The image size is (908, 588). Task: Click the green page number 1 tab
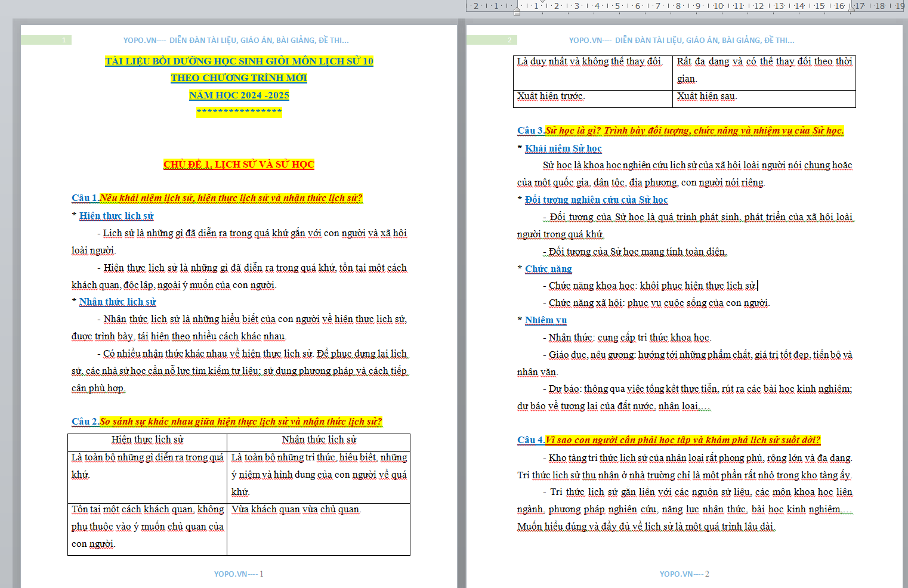point(47,40)
